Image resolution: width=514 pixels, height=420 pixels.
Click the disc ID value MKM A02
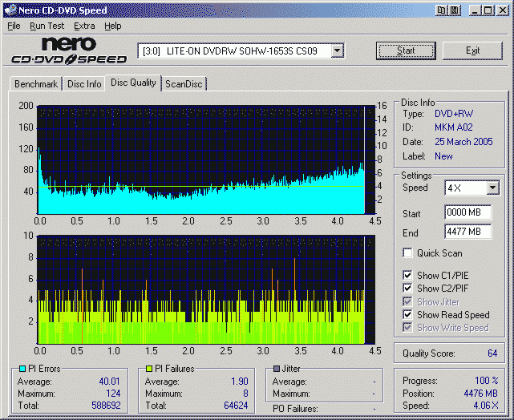[x=454, y=127]
